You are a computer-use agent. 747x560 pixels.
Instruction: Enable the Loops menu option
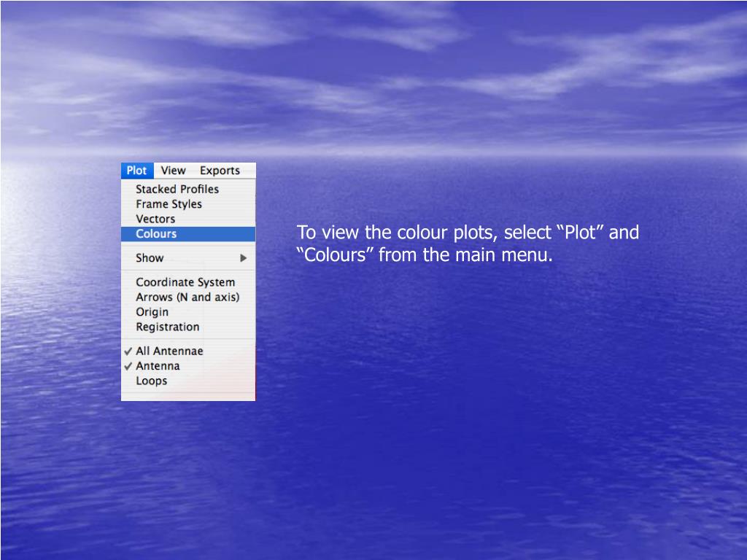point(188,381)
